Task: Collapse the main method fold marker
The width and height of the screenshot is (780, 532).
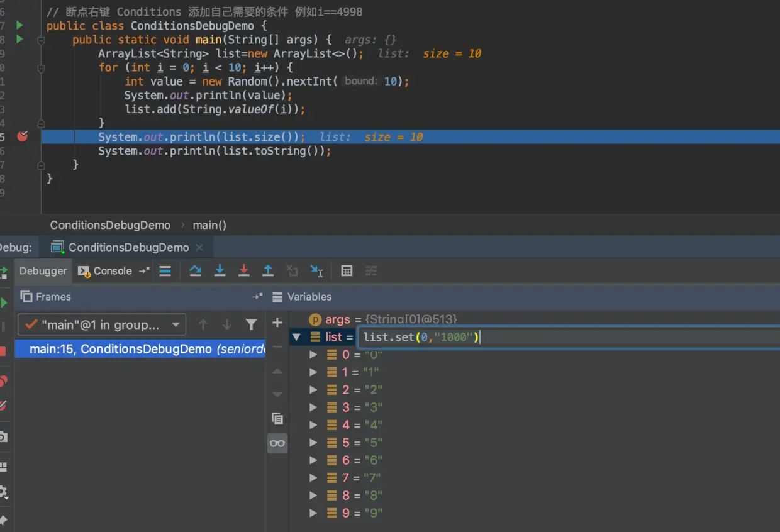Action: (41, 40)
